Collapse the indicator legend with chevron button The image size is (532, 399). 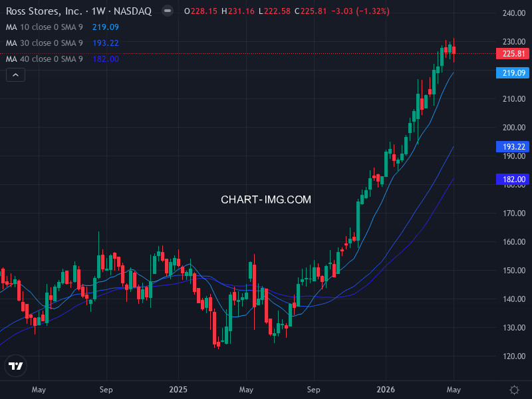15,75
